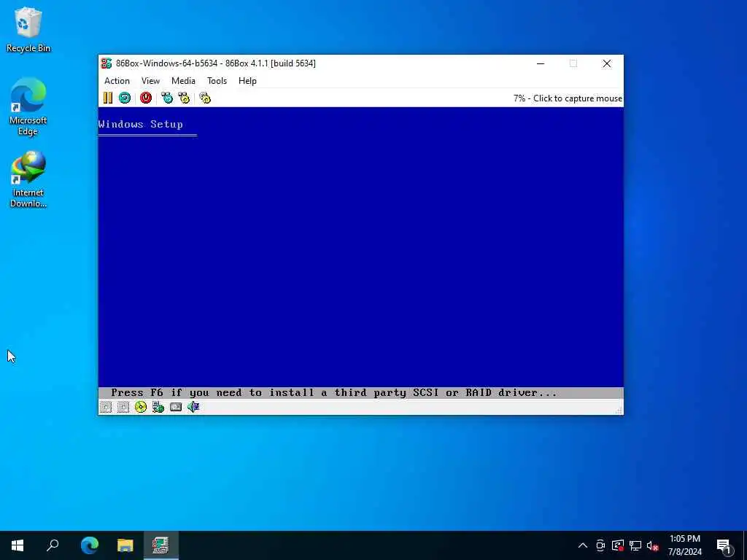The image size is (747, 560).
Task: Open the Action Center notification icon
Action: coord(724,545)
